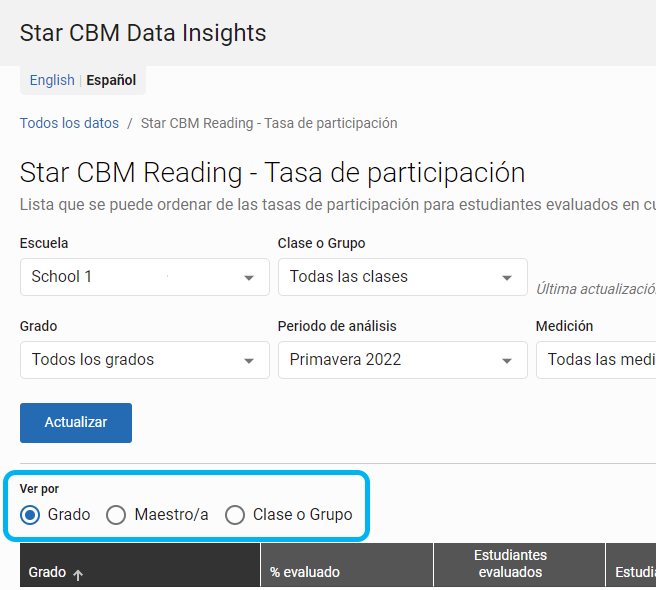Sort table by % evaluado column
656x590 pixels.
point(347,565)
